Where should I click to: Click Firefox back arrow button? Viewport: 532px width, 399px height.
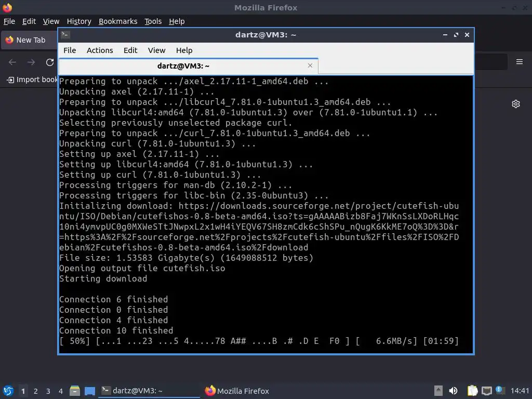click(x=12, y=62)
